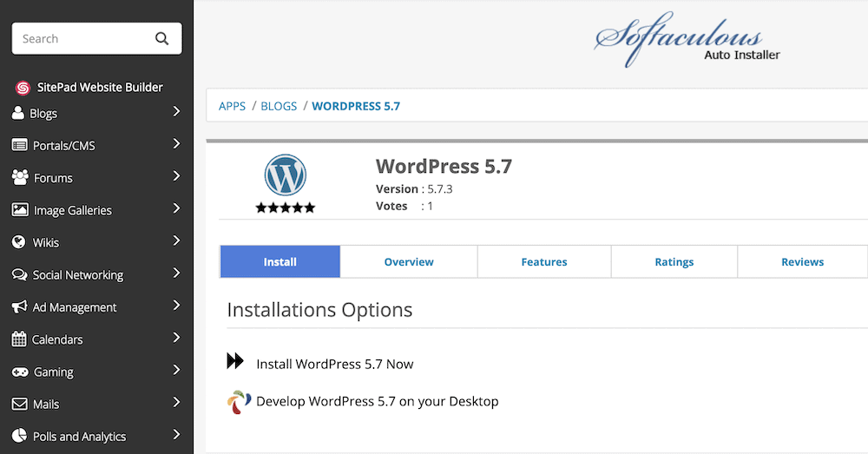Click the Gaming controller icon
Viewport: 868px width, 454px height.
(x=20, y=372)
